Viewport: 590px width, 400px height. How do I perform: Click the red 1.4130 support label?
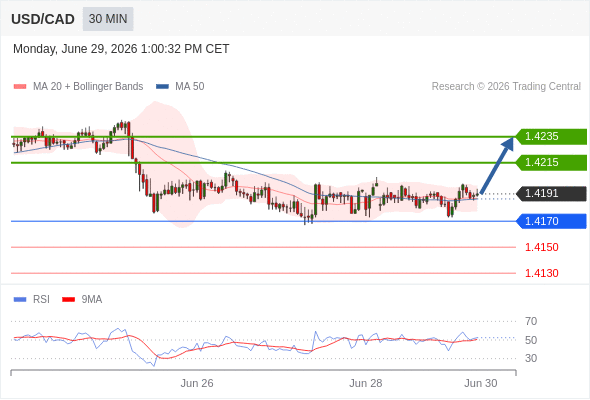pos(542,273)
